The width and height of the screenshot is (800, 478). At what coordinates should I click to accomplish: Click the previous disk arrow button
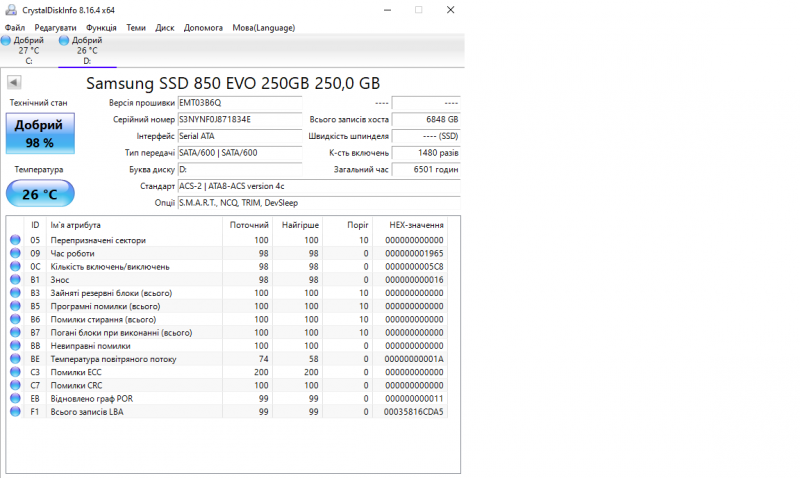point(14,83)
